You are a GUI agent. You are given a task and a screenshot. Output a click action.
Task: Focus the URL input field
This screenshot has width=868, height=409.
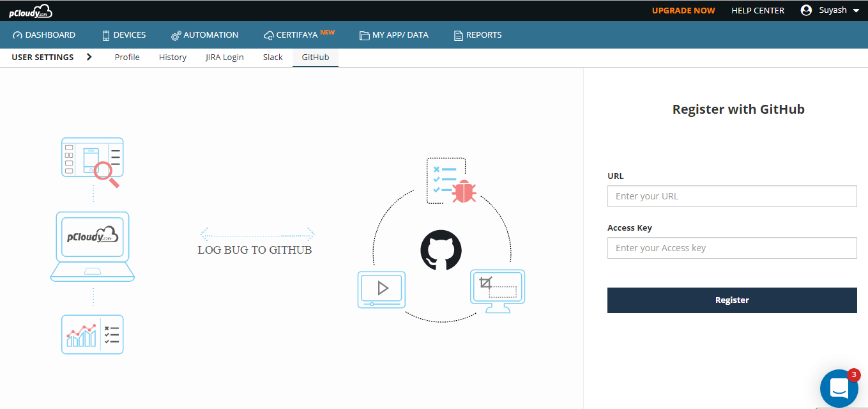pos(732,196)
